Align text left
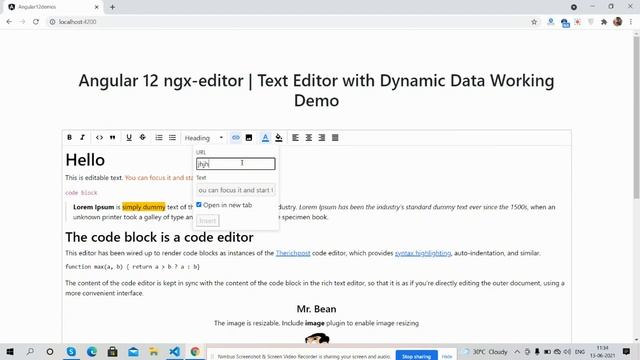 (x=296, y=138)
